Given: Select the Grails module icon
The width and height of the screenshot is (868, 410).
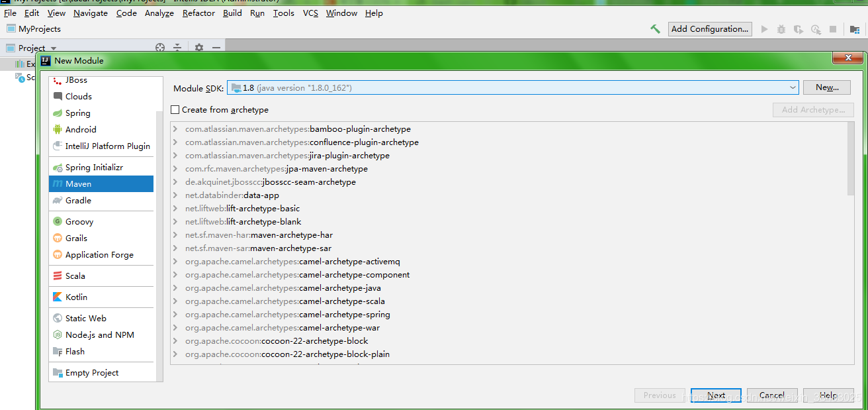Looking at the screenshot, I should tap(58, 238).
